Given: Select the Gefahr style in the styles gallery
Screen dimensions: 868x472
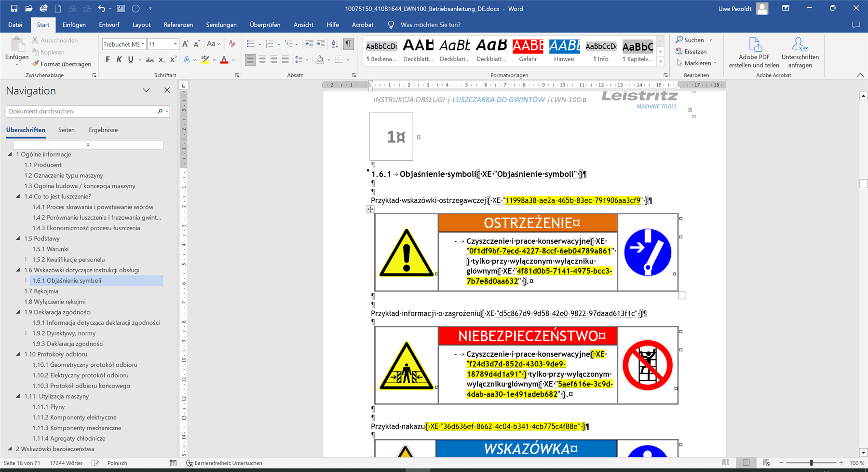Looking at the screenshot, I should (528, 50).
